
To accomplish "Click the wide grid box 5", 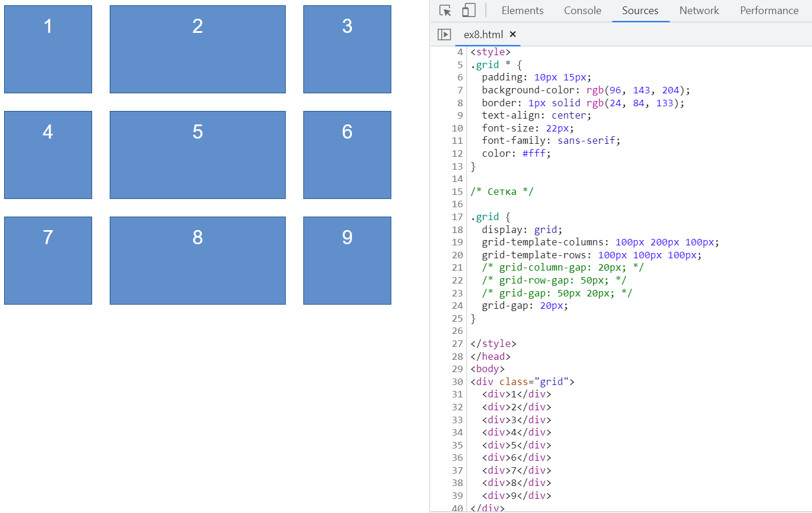I will (198, 155).
